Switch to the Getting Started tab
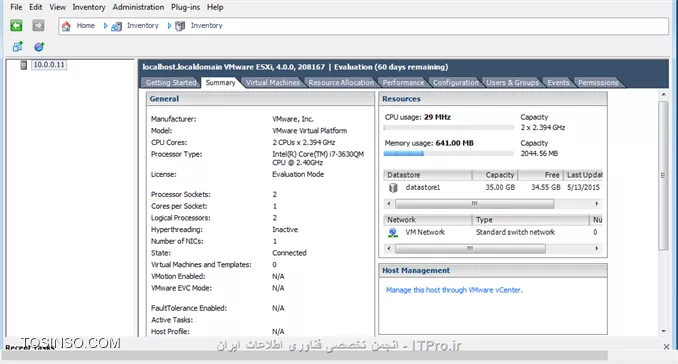The image size is (678, 364). 171,83
